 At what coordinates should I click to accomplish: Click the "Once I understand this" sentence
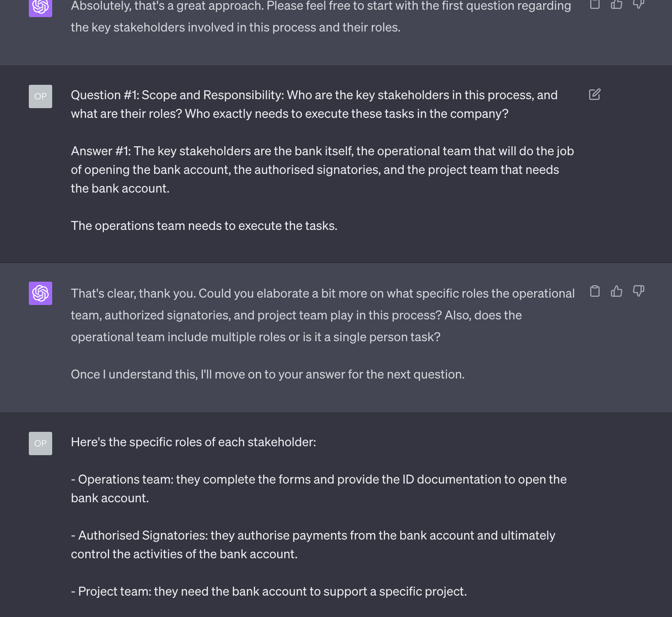tap(268, 374)
